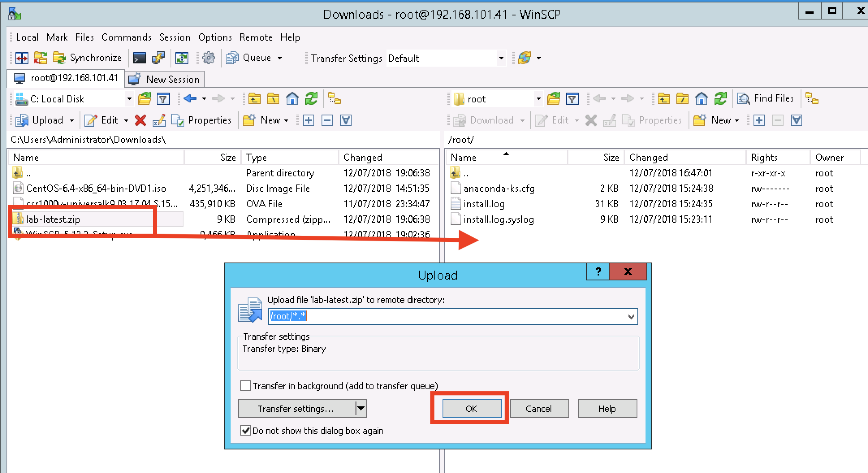Click OK in Upload dialog
Image resolution: width=868 pixels, height=473 pixels.
coord(471,408)
